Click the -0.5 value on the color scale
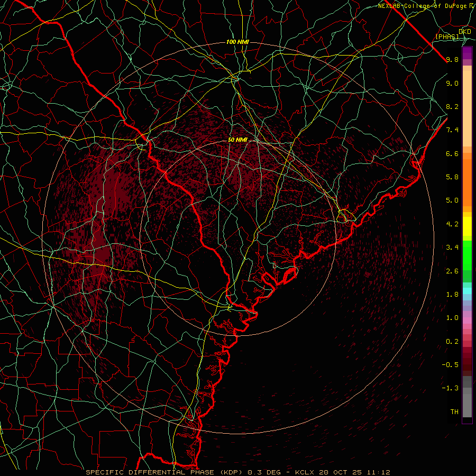The image size is (476, 476). pos(450,365)
